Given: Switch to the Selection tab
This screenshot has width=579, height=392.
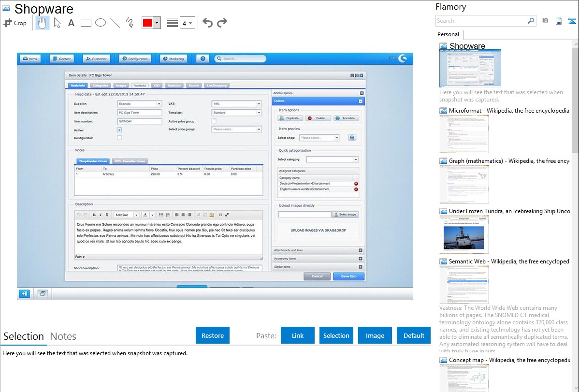Looking at the screenshot, I should pos(24,336).
